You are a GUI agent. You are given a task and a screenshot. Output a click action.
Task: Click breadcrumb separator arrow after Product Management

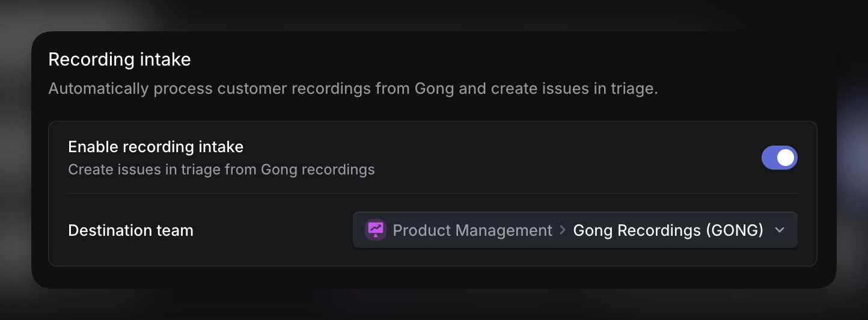coord(563,230)
